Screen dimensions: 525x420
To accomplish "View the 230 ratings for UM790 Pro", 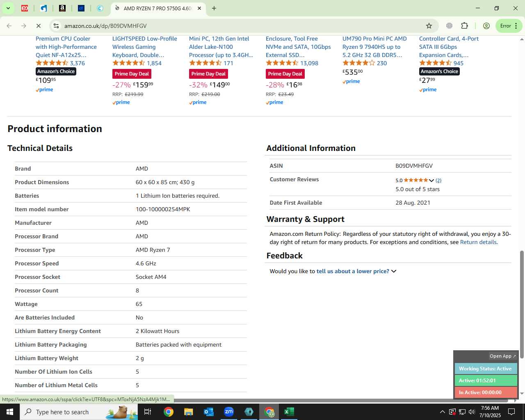I will [382, 63].
